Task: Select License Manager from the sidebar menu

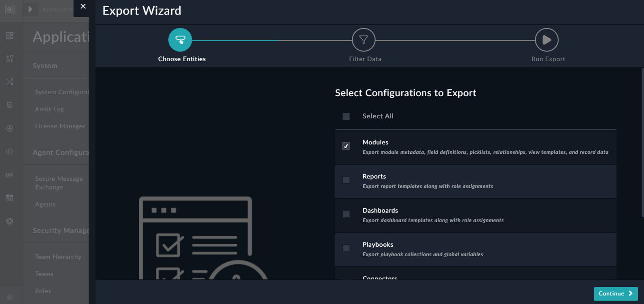Action: tap(60, 126)
